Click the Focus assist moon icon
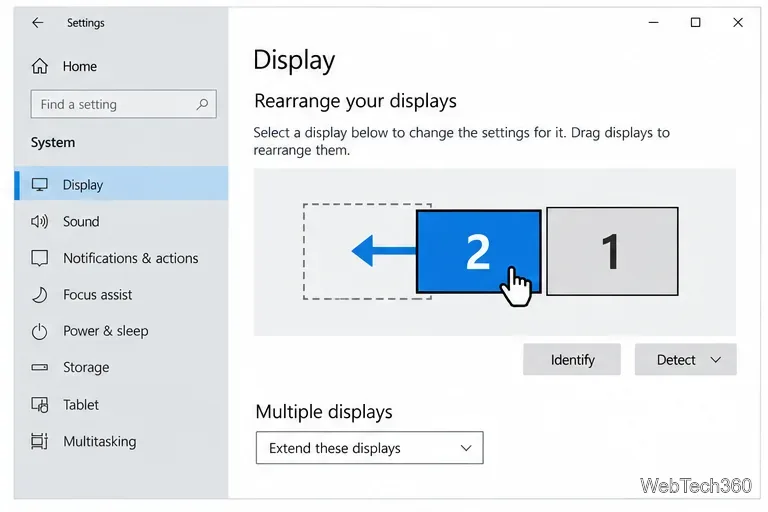The image size is (768, 512). tap(40, 294)
